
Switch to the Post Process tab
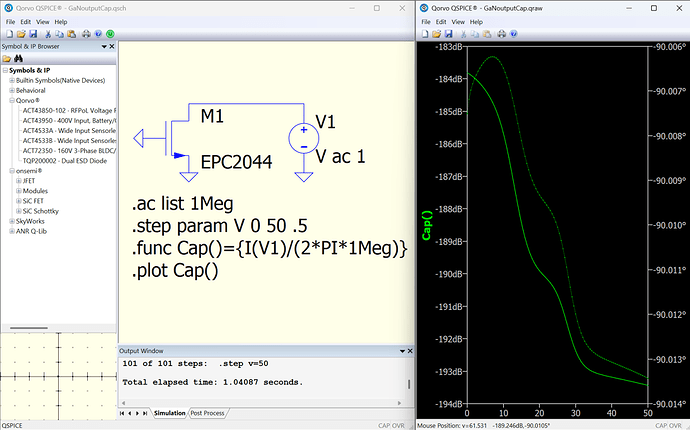207,413
